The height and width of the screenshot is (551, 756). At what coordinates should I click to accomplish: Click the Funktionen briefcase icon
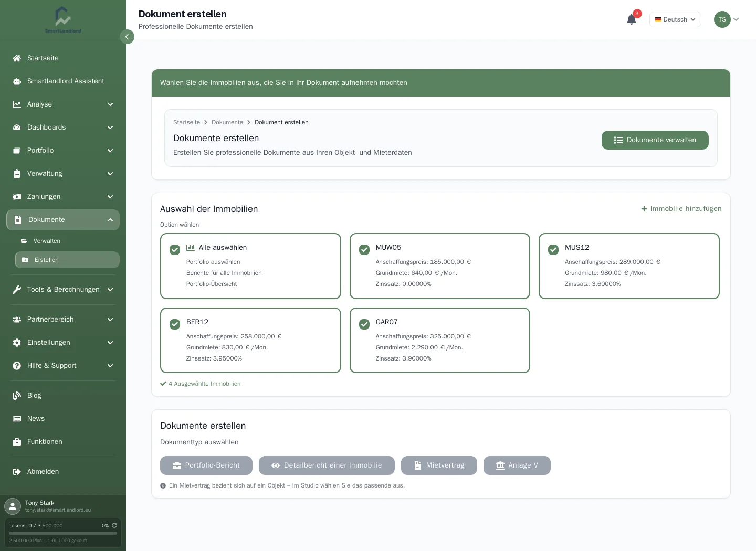coord(17,442)
